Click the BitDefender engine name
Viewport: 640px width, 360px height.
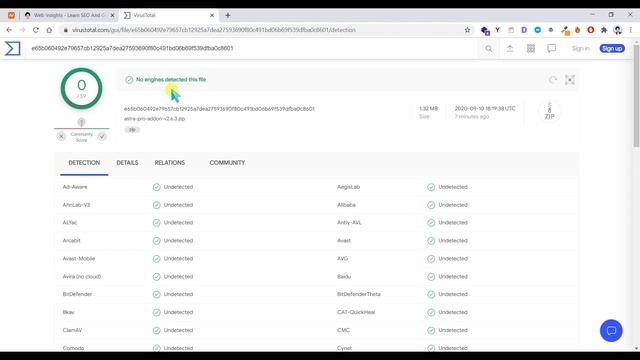tap(77, 294)
